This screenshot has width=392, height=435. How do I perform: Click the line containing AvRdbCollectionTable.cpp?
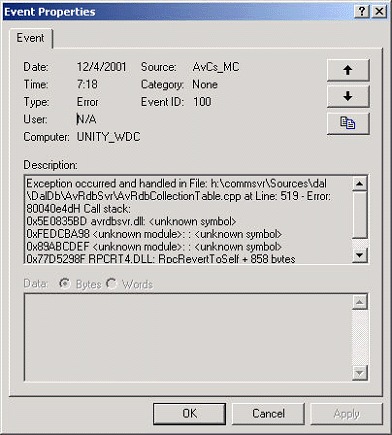[179, 196]
